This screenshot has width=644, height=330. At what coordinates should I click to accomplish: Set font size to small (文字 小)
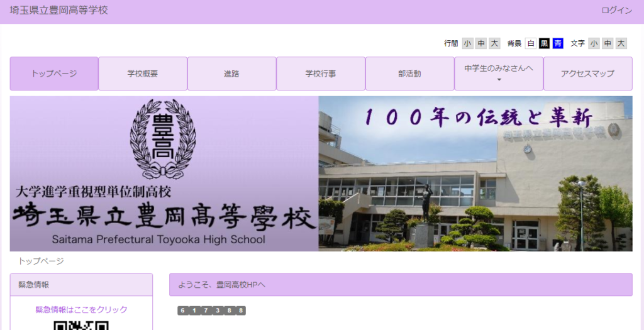(594, 43)
